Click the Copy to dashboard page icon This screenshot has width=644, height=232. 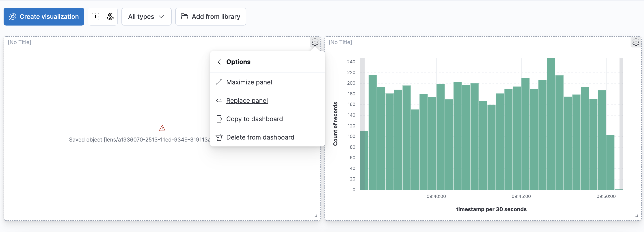219,119
